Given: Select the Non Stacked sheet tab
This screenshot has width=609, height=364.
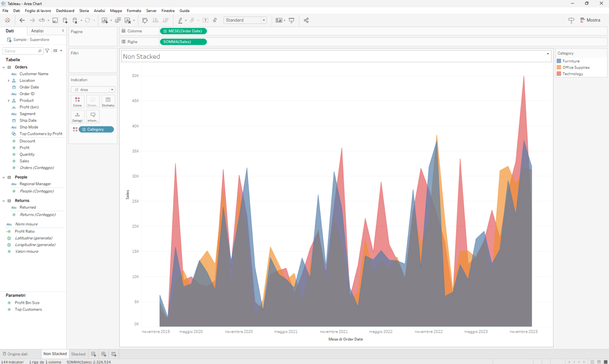Looking at the screenshot, I should [55, 354].
